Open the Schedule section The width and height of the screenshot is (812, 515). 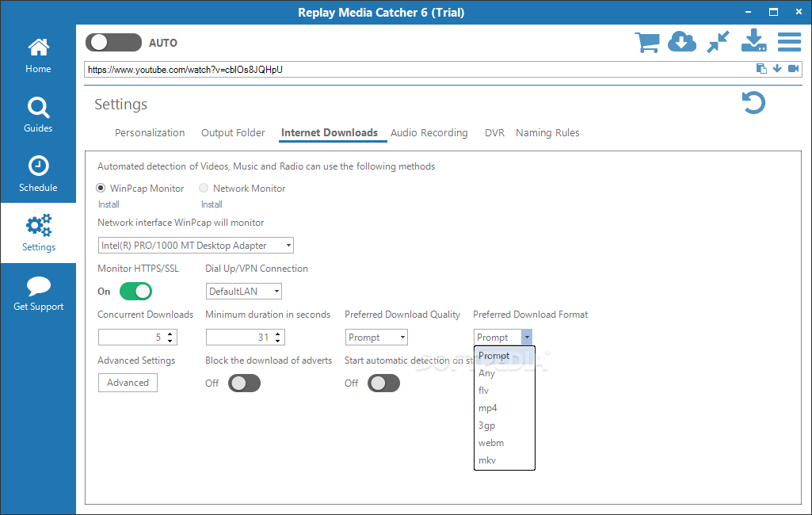click(38, 174)
